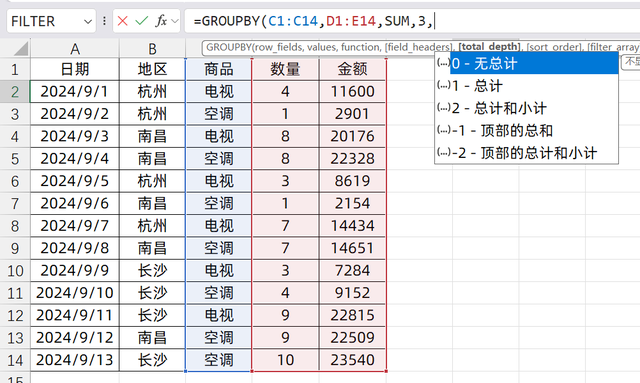Select option 1 - 总计
Viewport: 640px width, 383px height.
coord(527,86)
